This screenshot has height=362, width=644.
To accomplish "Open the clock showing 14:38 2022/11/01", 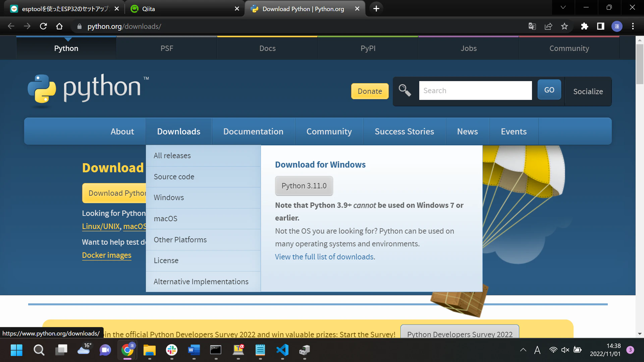I will [605, 350].
